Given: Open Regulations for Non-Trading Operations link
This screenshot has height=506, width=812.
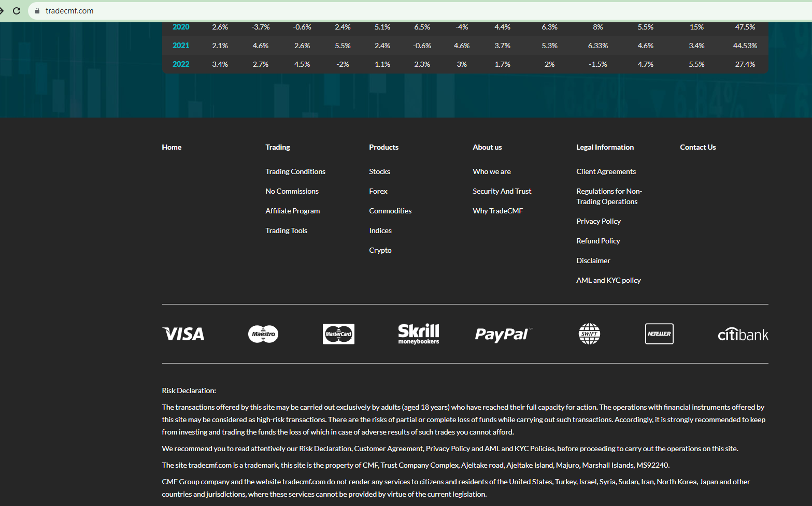Looking at the screenshot, I should 609,196.
